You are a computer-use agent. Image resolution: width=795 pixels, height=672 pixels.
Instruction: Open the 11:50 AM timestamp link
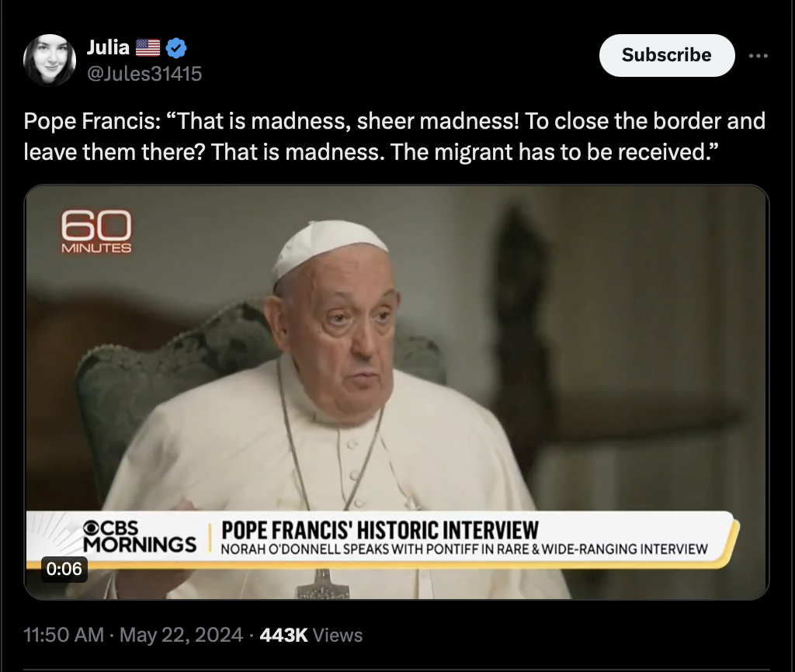tap(64, 635)
